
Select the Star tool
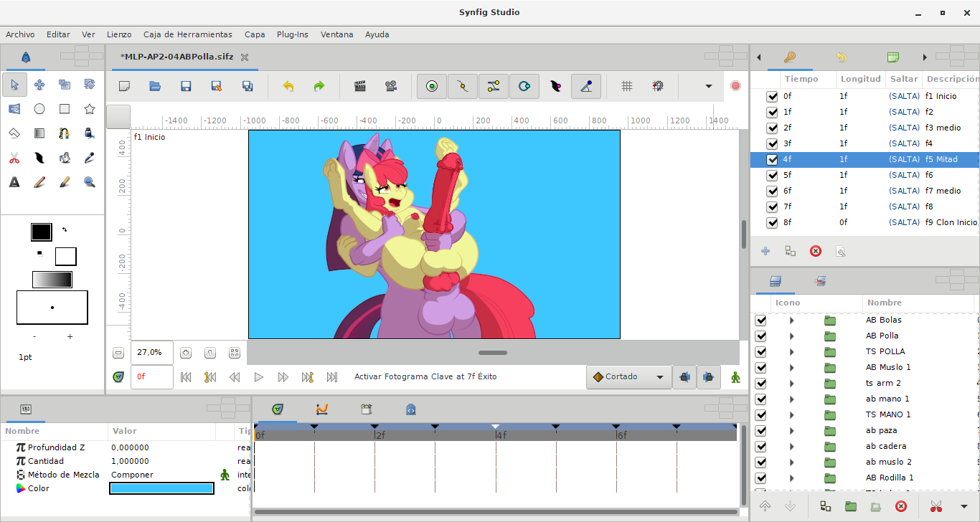[90, 109]
